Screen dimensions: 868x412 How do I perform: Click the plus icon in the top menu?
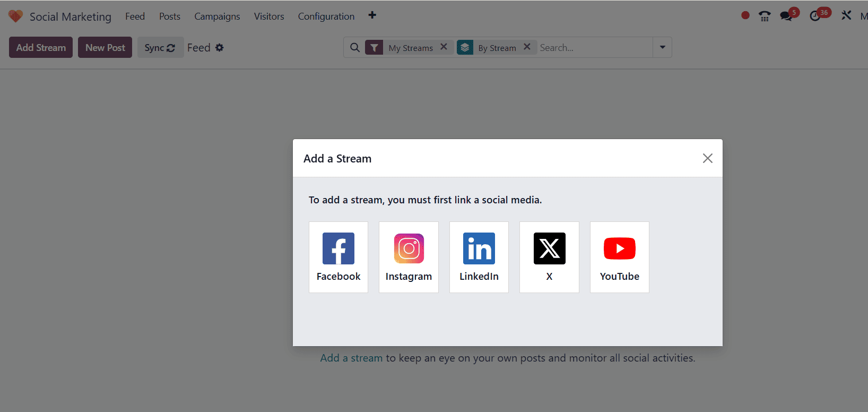click(372, 15)
